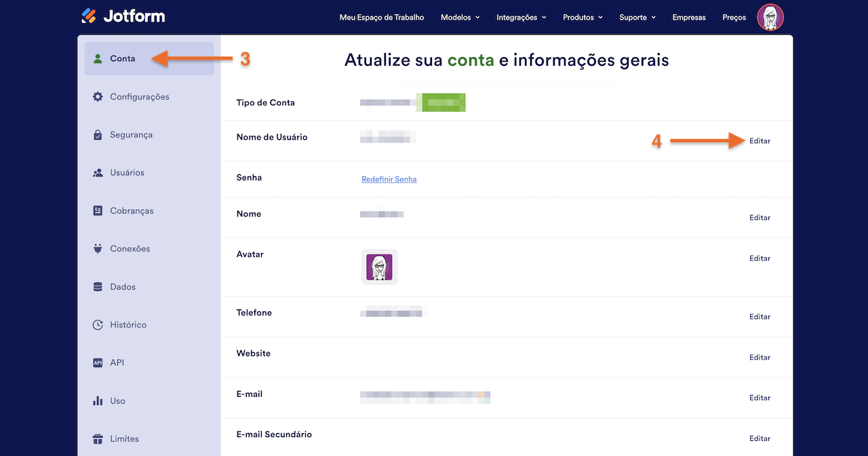Select the API sidebar icon
Viewport: 868px width, 456px height.
[x=98, y=362]
